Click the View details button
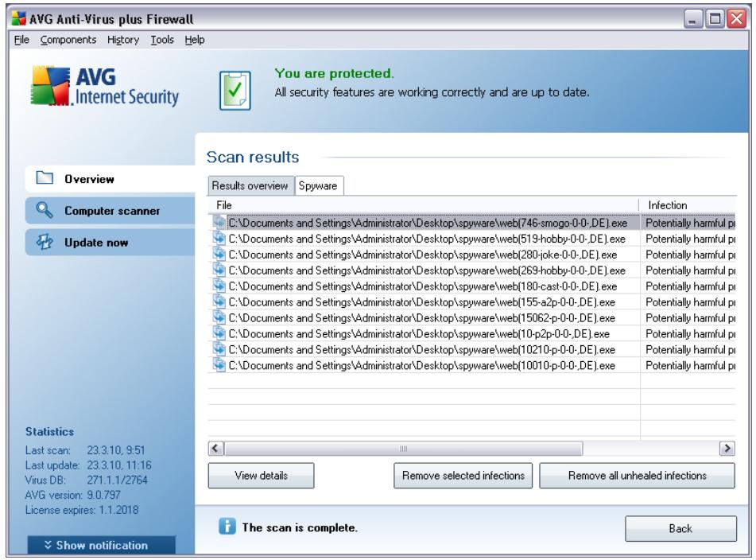 tap(261, 476)
